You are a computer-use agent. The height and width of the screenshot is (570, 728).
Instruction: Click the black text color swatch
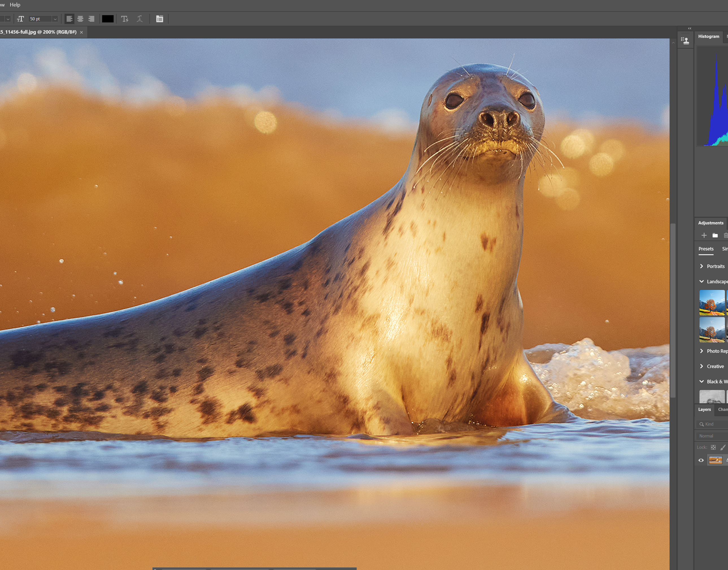(x=107, y=19)
